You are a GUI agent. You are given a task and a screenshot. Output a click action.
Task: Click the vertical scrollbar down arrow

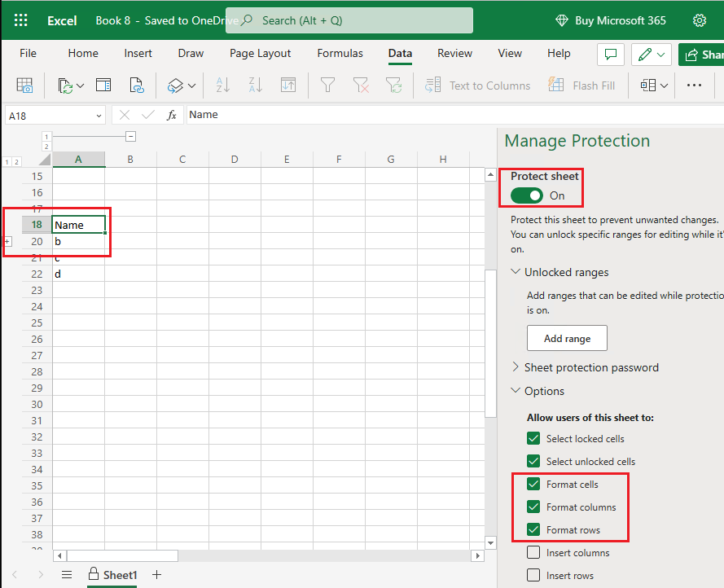pos(490,543)
